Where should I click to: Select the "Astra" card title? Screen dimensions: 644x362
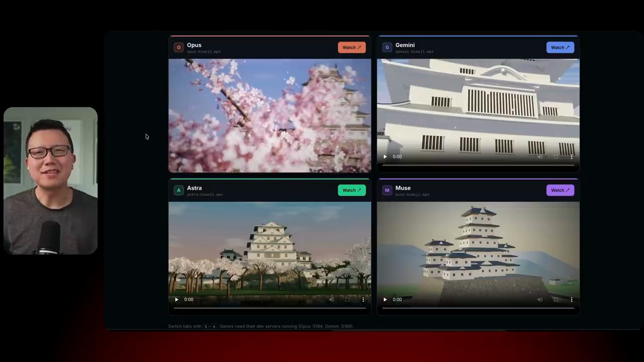point(194,188)
